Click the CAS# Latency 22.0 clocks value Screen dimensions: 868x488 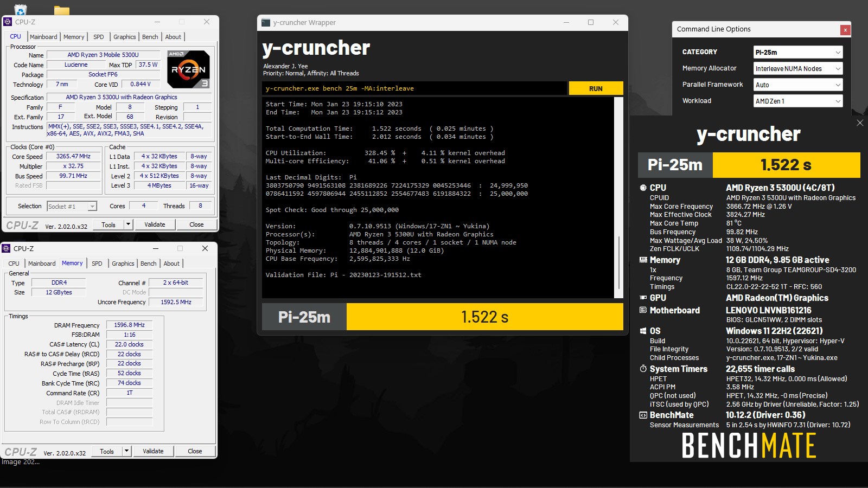click(129, 344)
